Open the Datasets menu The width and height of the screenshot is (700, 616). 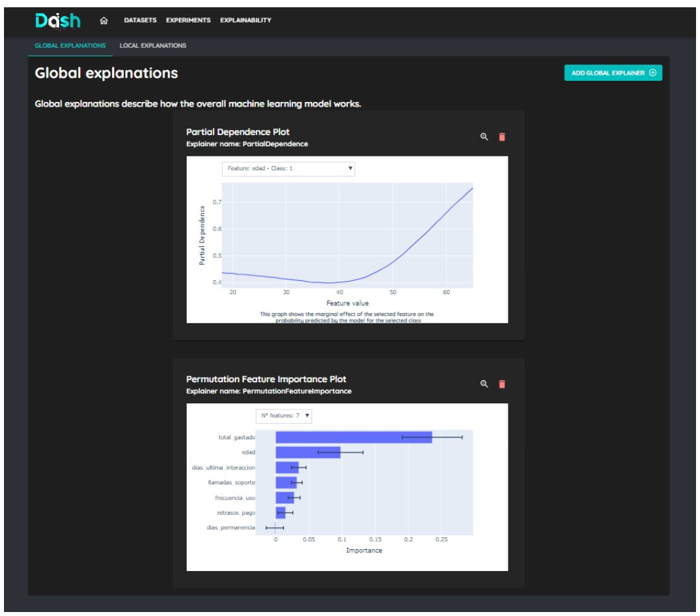pyautogui.click(x=140, y=21)
